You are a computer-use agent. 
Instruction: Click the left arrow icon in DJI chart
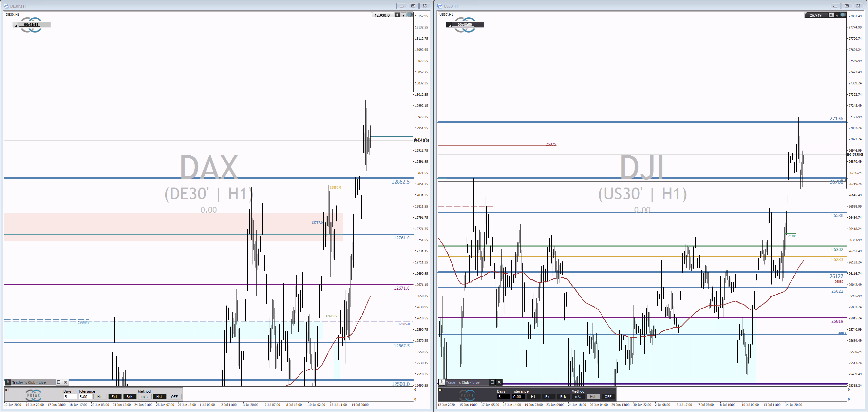(x=837, y=15)
